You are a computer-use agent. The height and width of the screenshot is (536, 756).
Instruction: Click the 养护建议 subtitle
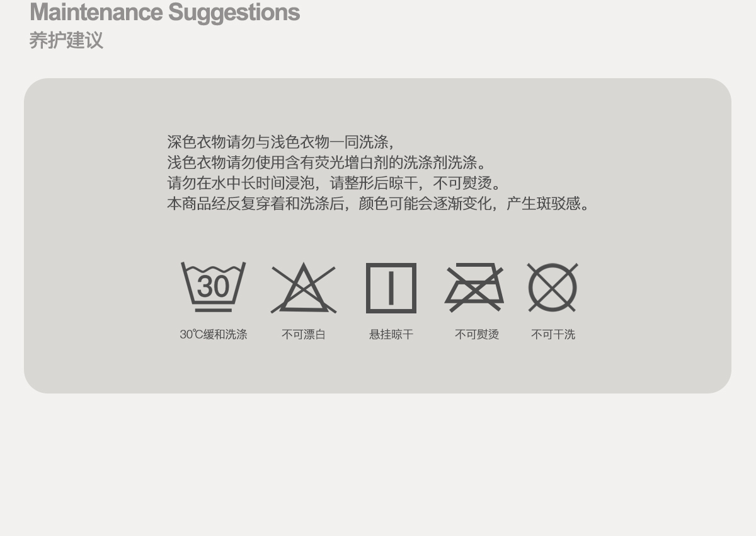point(66,40)
